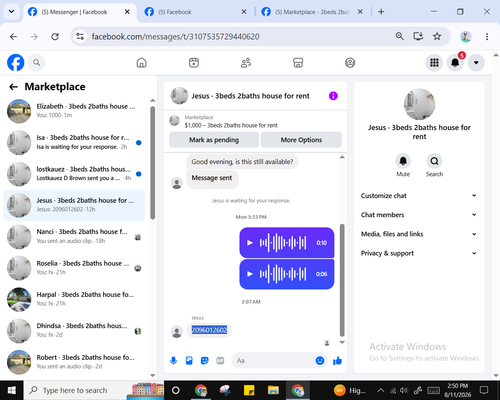Switch to the Marketplace browser tab
Image resolution: width=500 pixels, height=400 pixels.
point(312,12)
